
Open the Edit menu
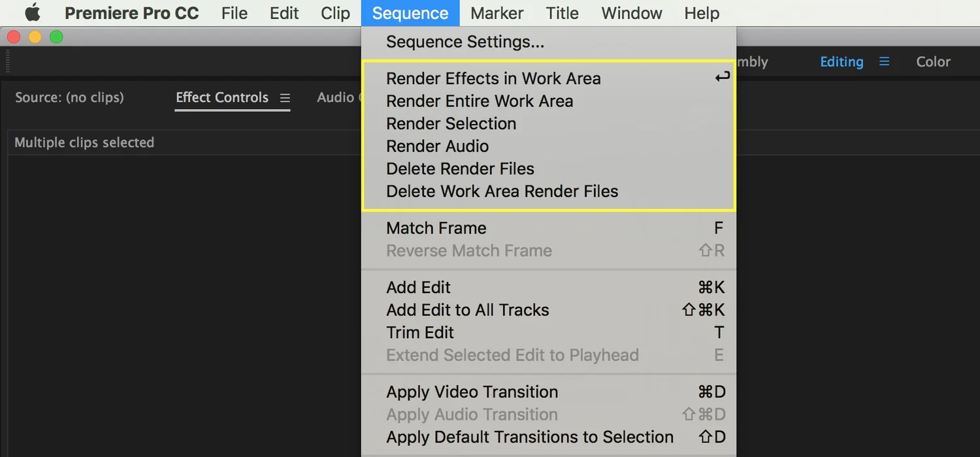[284, 13]
